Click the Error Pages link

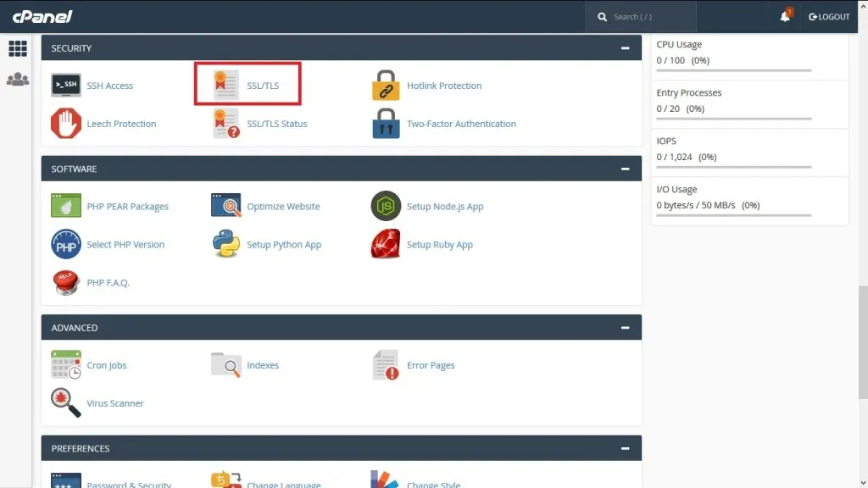click(430, 364)
